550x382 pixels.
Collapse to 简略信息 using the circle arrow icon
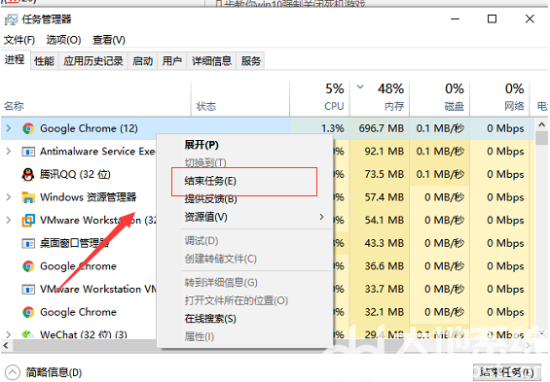(x=13, y=372)
